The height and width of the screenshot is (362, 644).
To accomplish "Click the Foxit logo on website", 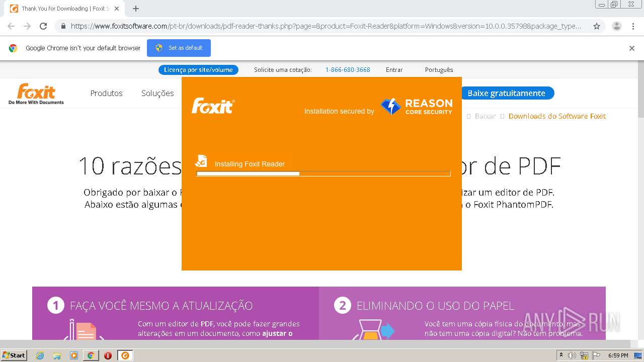I will (36, 94).
